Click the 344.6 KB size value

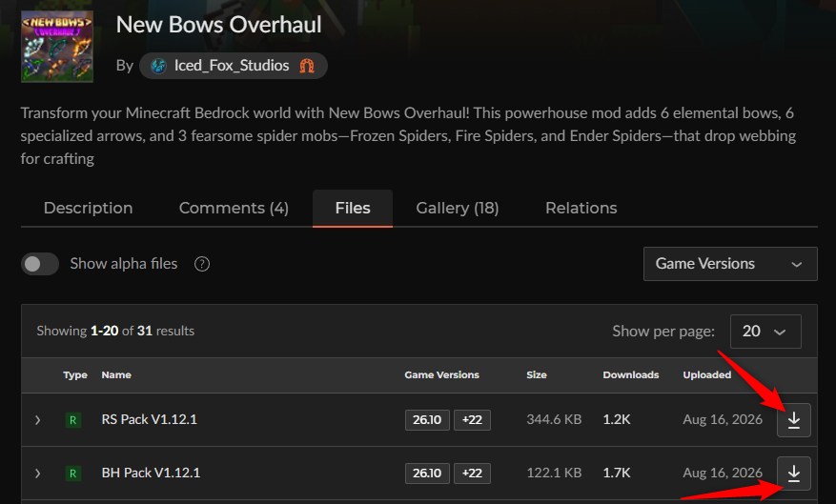pos(554,420)
